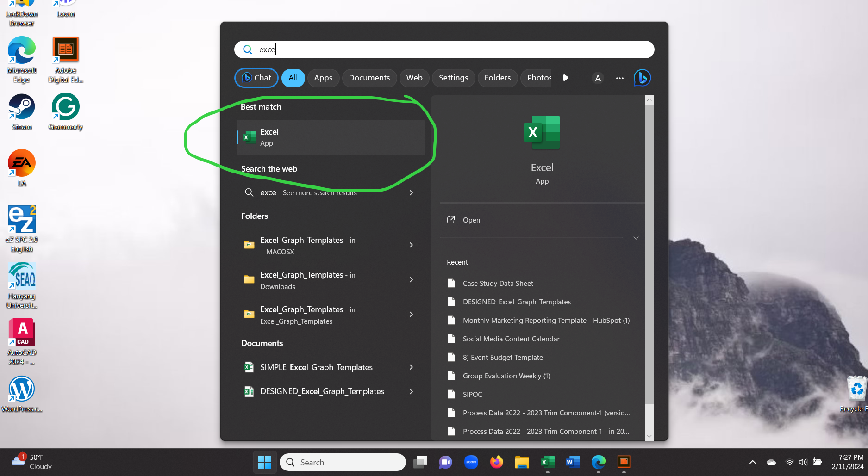The image size is (868, 476).
Task: Open volume speaker tray icon
Action: pos(803,462)
